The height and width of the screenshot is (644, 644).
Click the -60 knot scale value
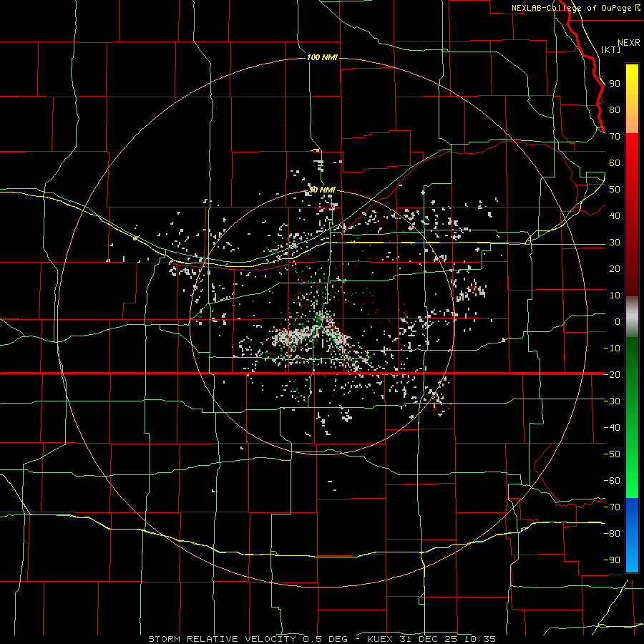coord(612,481)
